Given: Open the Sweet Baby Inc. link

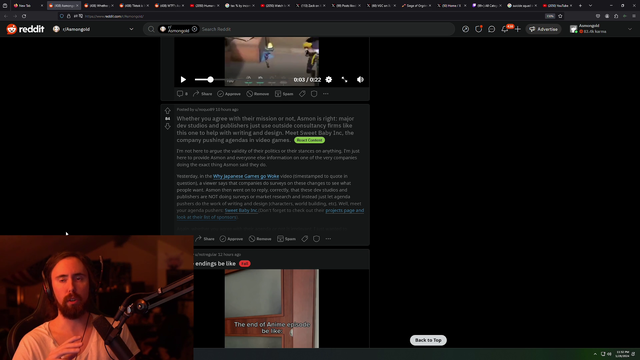Looking at the screenshot, I should point(241,210).
